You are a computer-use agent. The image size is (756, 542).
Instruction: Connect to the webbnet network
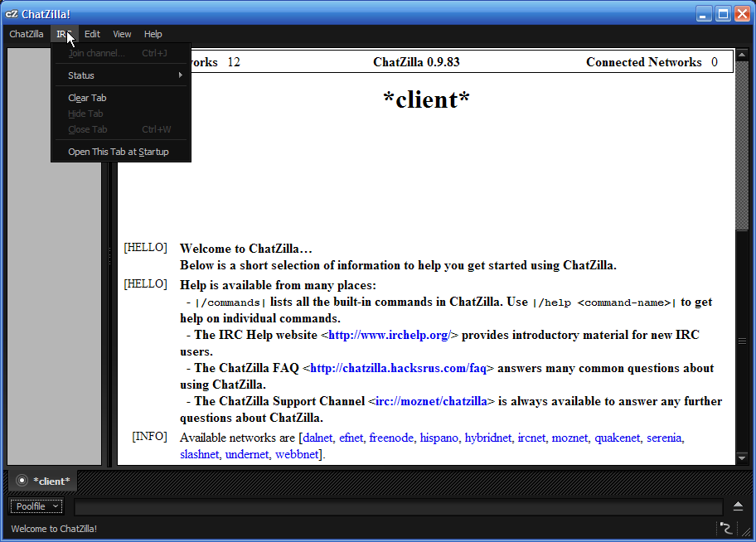[x=297, y=454]
